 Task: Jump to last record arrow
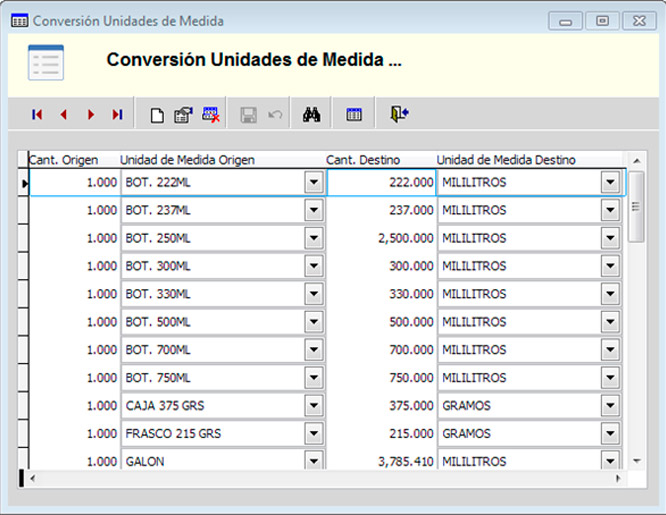tap(117, 115)
